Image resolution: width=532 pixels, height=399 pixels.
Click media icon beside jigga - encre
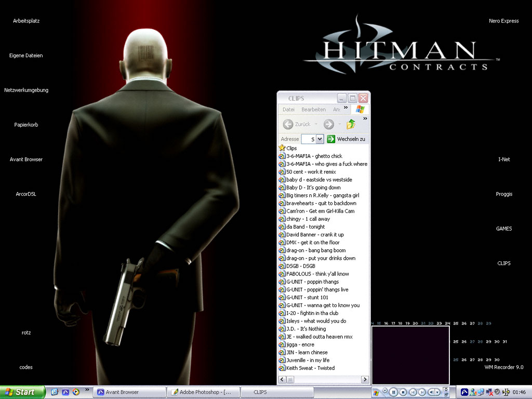coord(282,344)
